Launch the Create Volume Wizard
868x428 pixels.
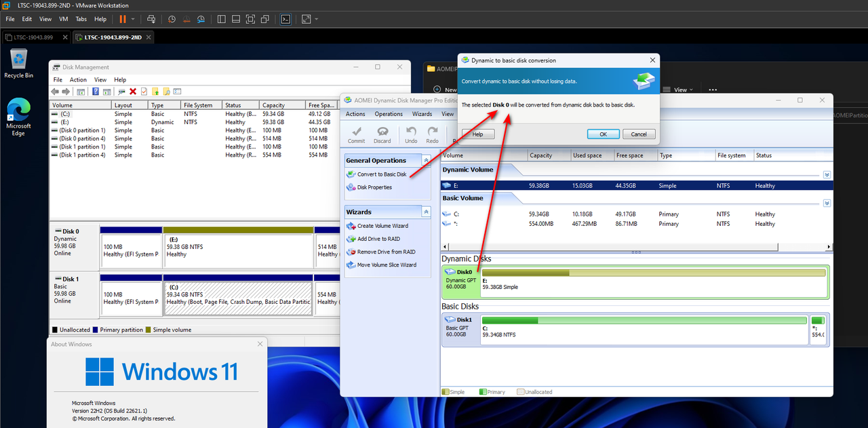coord(377,226)
